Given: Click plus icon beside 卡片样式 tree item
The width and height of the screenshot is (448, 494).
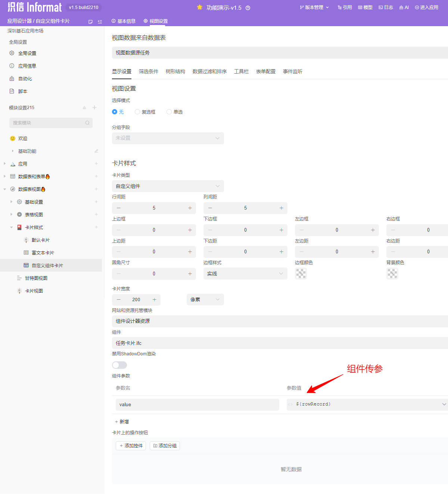Looking at the screenshot, I should [x=96, y=227].
